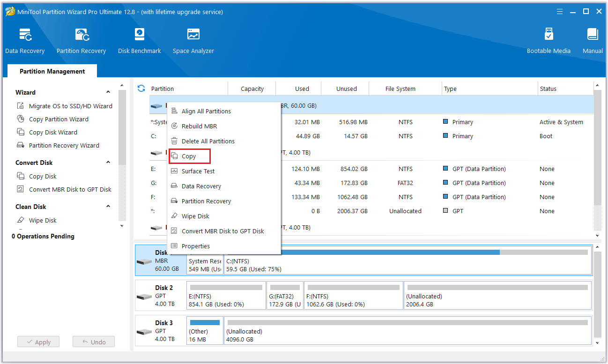Click G:(FAT32) block on Disk 2
This screenshot has height=364, width=608.
(x=285, y=296)
